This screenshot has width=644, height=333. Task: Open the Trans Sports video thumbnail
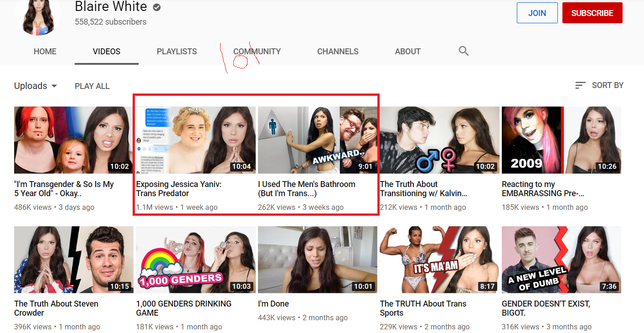pyautogui.click(x=440, y=260)
